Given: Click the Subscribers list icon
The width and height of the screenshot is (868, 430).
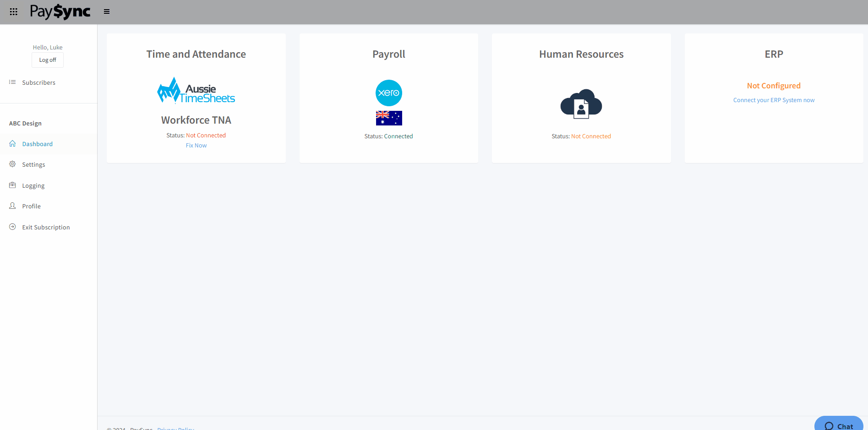Looking at the screenshot, I should (x=12, y=82).
